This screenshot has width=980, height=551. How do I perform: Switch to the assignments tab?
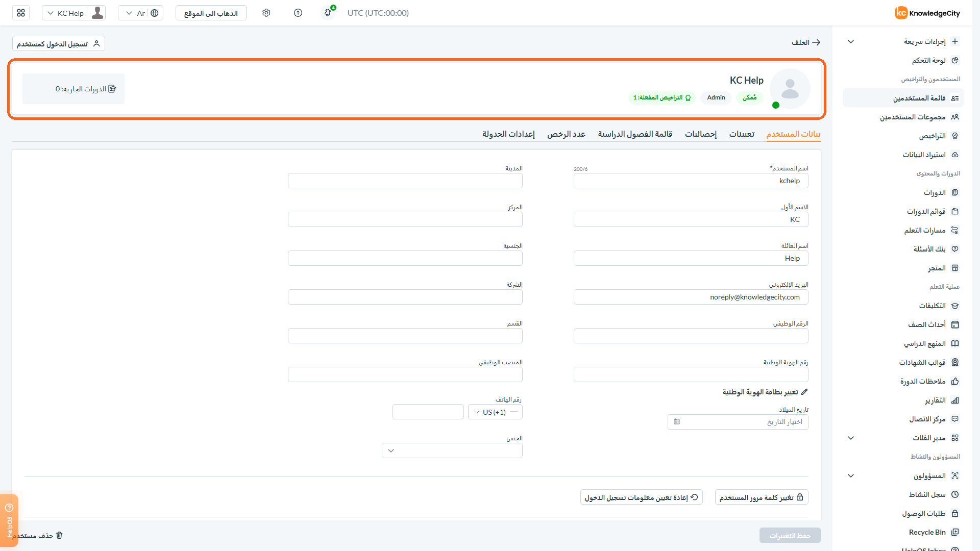(742, 134)
